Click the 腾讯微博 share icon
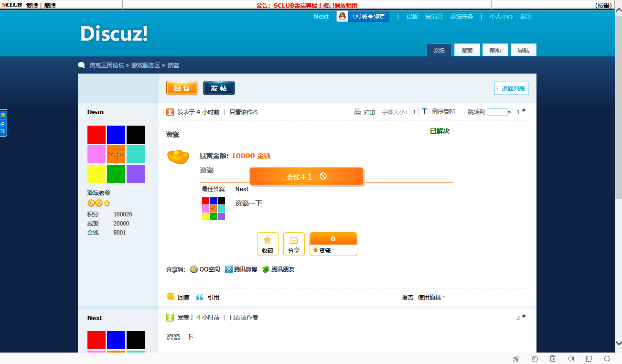The width and height of the screenshot is (622, 364). (x=229, y=269)
